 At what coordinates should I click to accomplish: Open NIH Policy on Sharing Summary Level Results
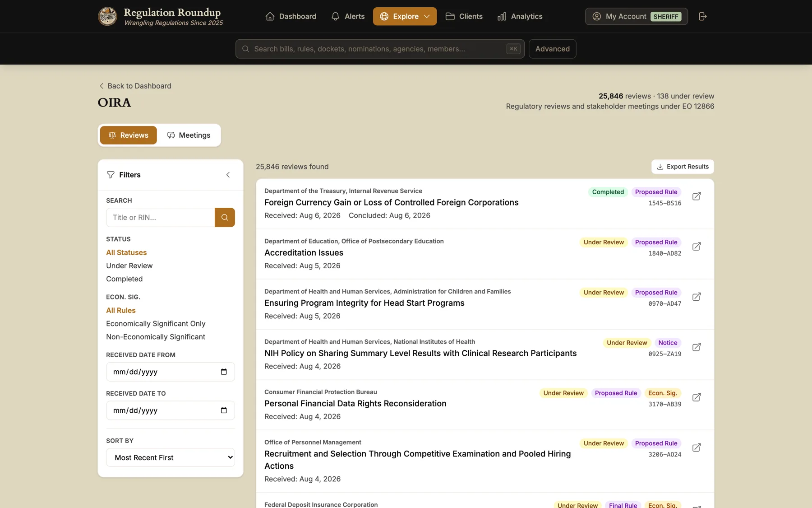420,353
